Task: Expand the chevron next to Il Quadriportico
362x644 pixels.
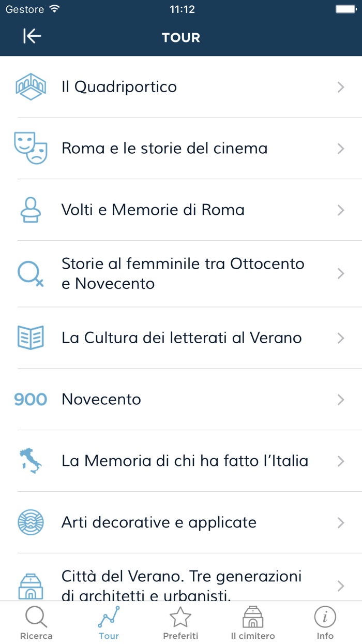Action: click(x=341, y=86)
